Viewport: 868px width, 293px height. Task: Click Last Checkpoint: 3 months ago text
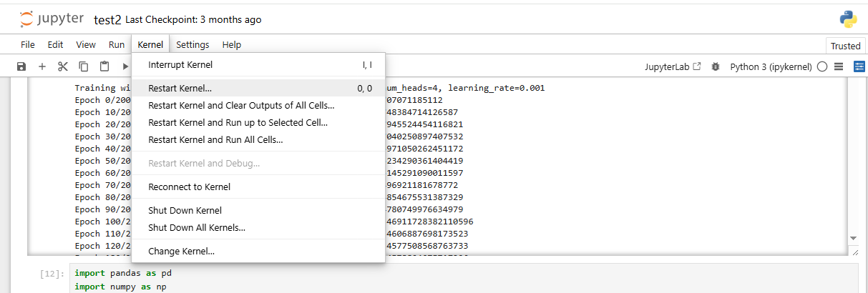(x=193, y=19)
